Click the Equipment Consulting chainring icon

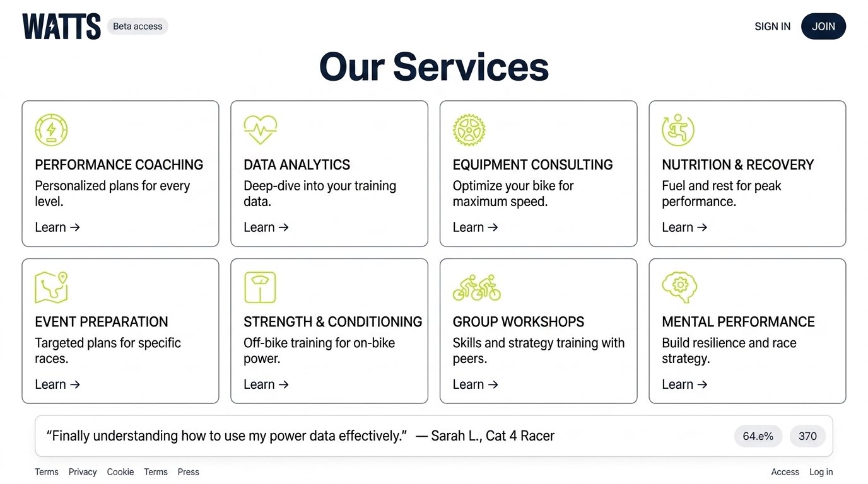coord(469,130)
